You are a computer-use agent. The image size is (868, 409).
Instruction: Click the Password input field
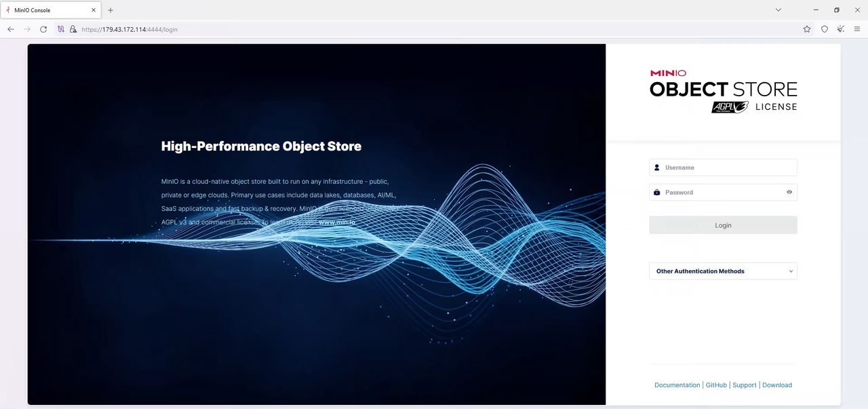723,193
